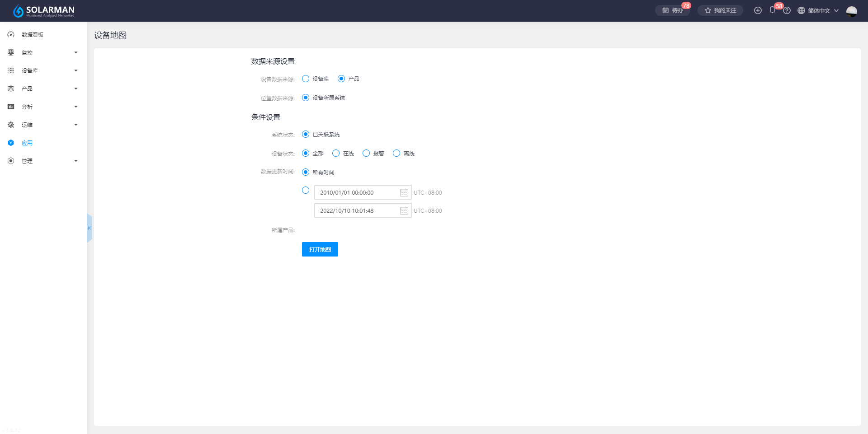
Task: Open the 我的关注 button
Action: pos(720,10)
